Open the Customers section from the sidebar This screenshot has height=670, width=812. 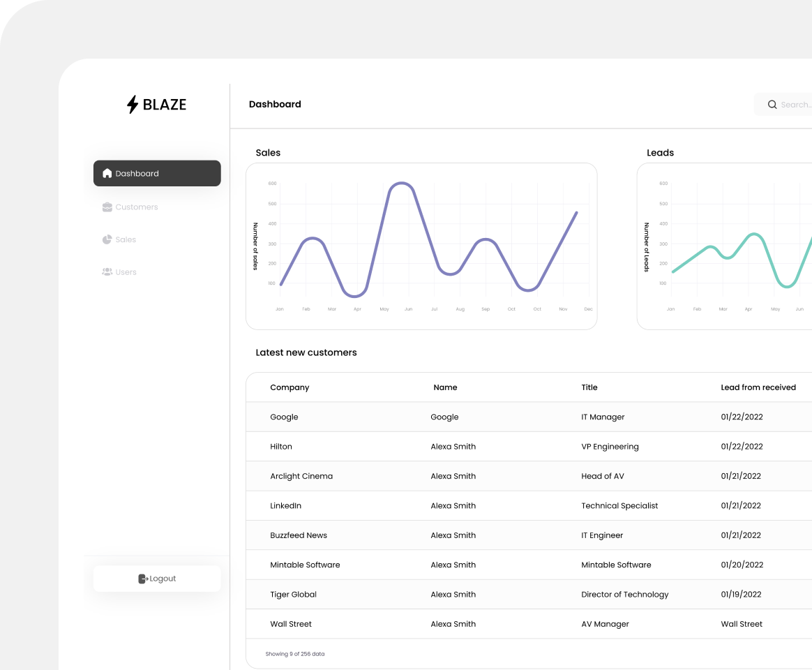click(137, 207)
